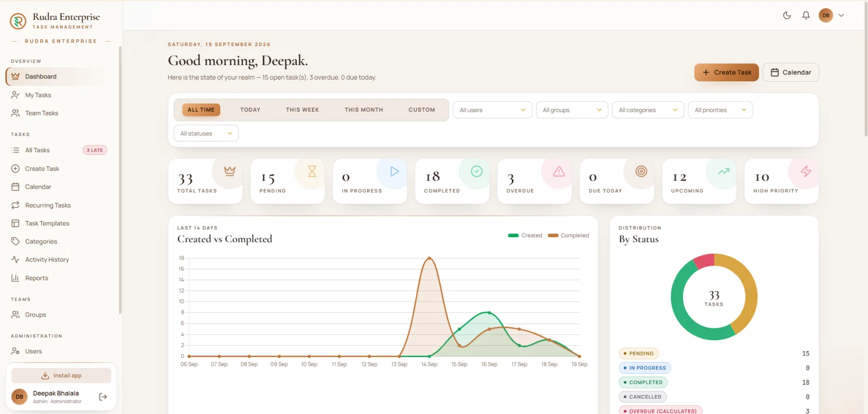
Task: Open Dashboard from the sidebar
Action: click(61, 76)
